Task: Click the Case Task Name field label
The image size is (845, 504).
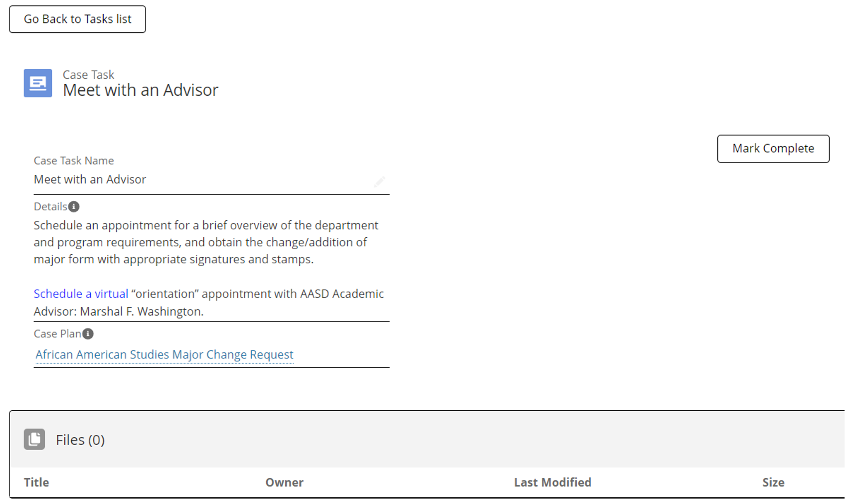Action: [74, 161]
